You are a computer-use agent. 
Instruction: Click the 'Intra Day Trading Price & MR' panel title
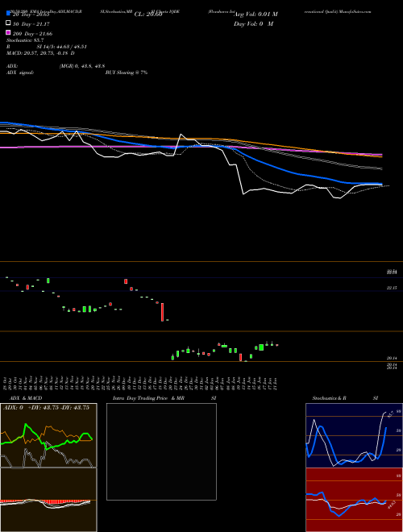(x=148, y=398)
